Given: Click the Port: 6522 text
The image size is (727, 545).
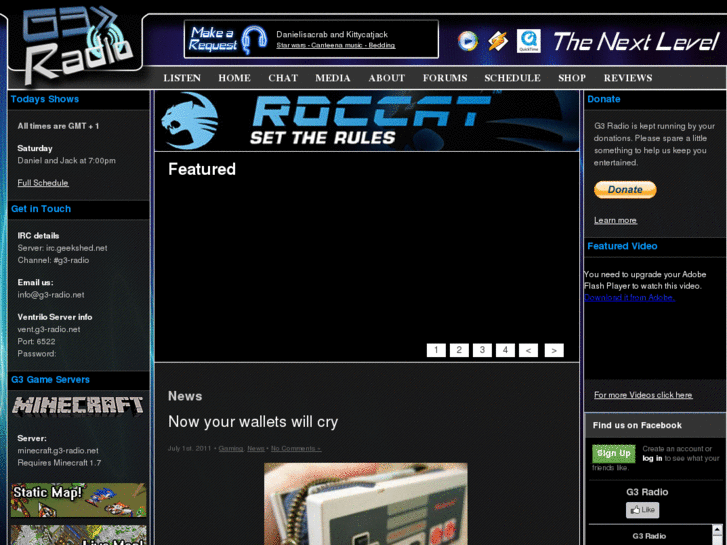Looking at the screenshot, I should click(36, 342).
